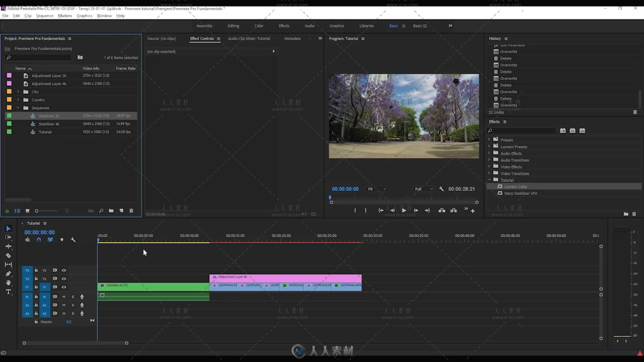Delete selected item in Project panel

[x=131, y=211]
